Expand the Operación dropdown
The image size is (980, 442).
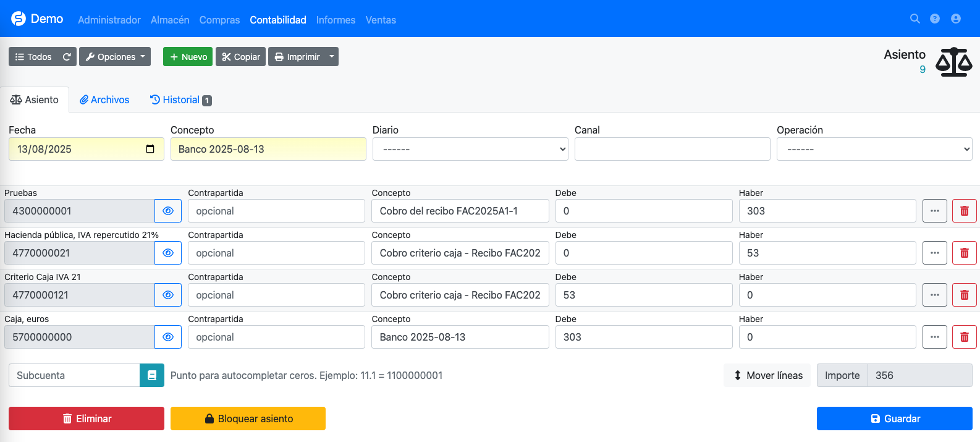tap(874, 149)
